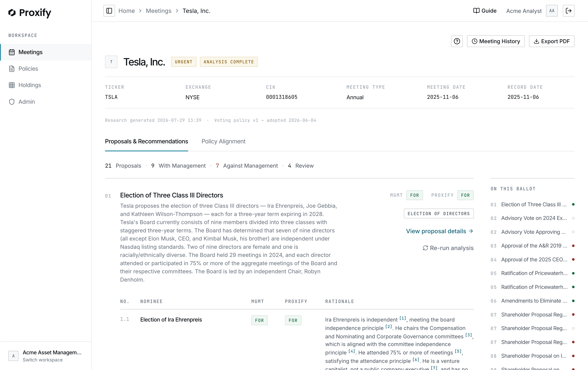Viewport: 588px width, 370px height.
Task: Jump to ballot item 06 Amendments to Eliminate
Action: click(x=532, y=301)
